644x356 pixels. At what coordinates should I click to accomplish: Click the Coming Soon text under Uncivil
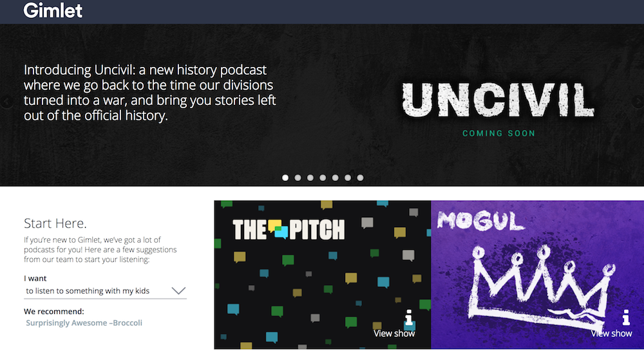coord(498,133)
